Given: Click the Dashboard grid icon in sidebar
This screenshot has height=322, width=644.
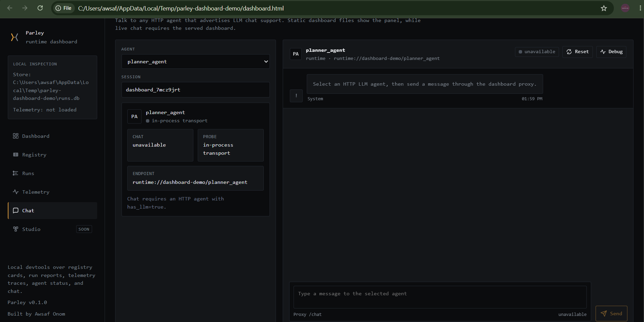Looking at the screenshot, I should pyautogui.click(x=16, y=136).
